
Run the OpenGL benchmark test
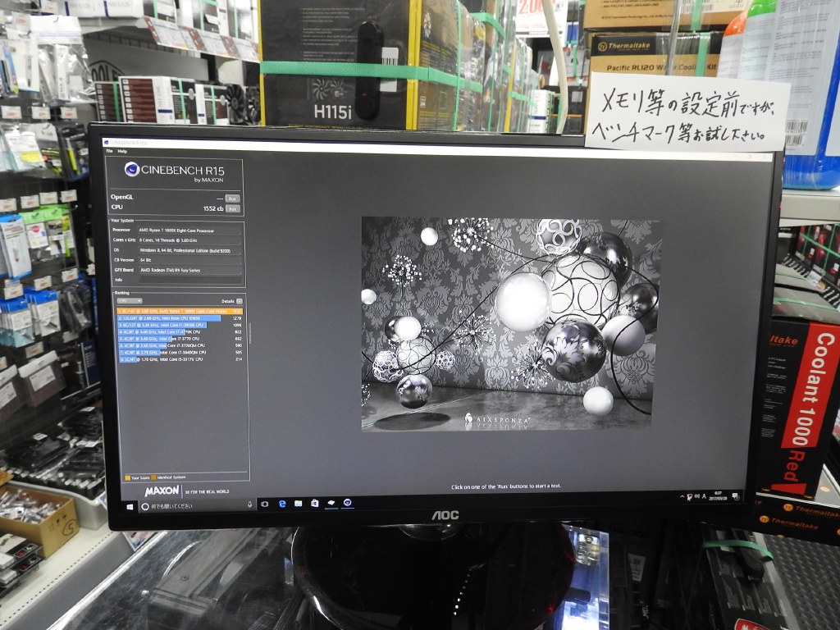pyautogui.click(x=232, y=199)
